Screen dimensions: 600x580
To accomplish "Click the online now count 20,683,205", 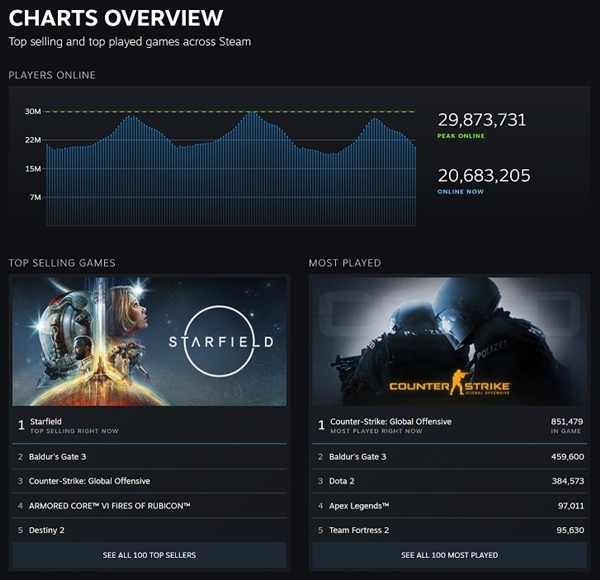I will (484, 176).
